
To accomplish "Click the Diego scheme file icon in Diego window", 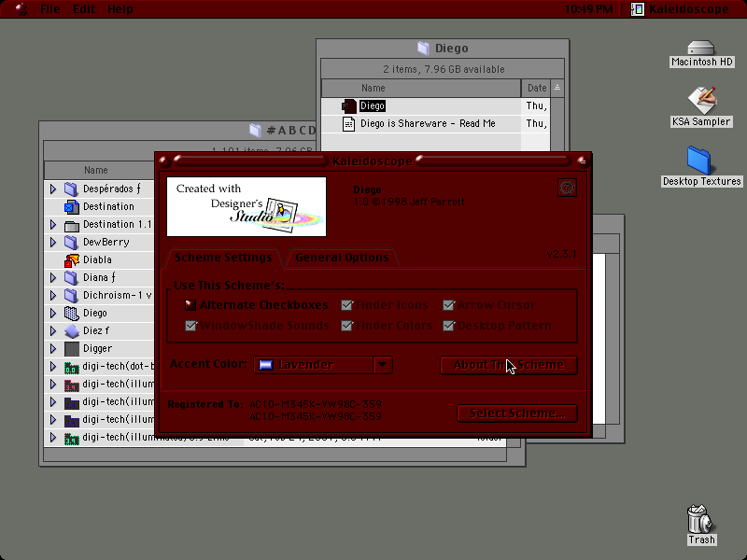I will point(348,105).
